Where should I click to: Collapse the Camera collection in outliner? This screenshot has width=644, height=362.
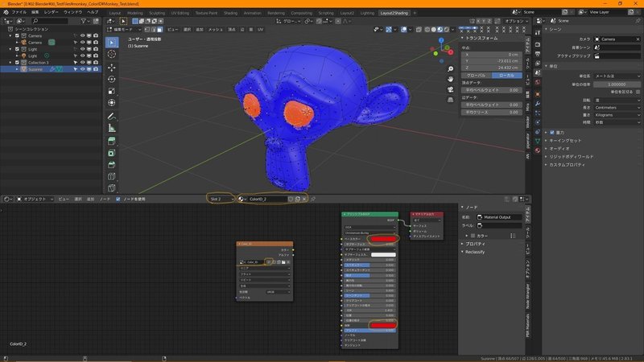pos(10,35)
